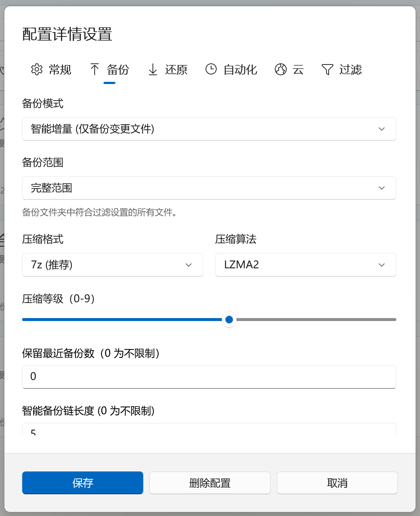Click the 删除配置 button
The width and height of the screenshot is (420, 516).
(x=210, y=483)
